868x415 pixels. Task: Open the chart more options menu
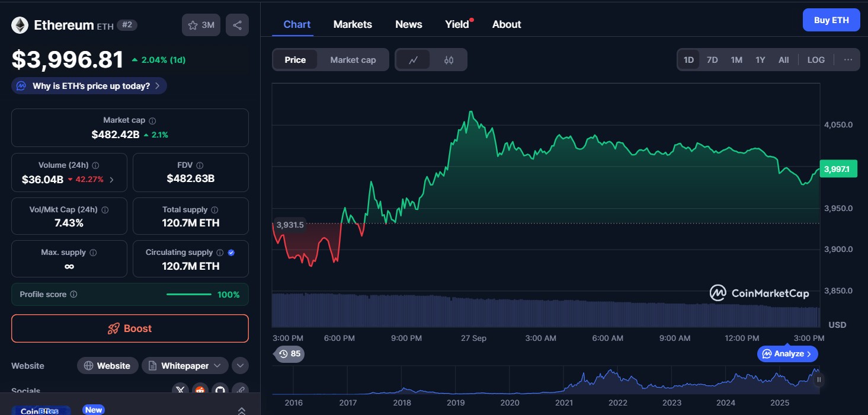click(x=848, y=60)
